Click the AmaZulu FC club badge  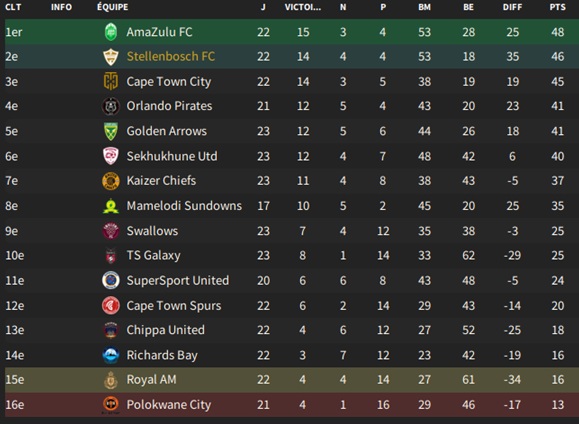tap(111, 32)
